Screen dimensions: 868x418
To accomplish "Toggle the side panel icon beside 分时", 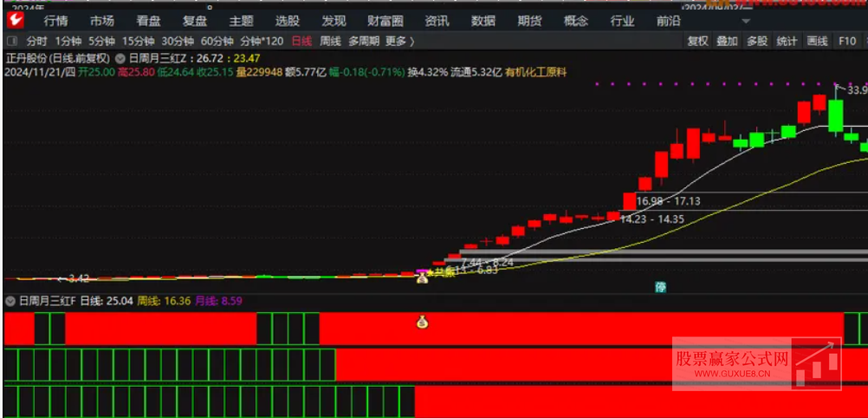I will pos(11,41).
